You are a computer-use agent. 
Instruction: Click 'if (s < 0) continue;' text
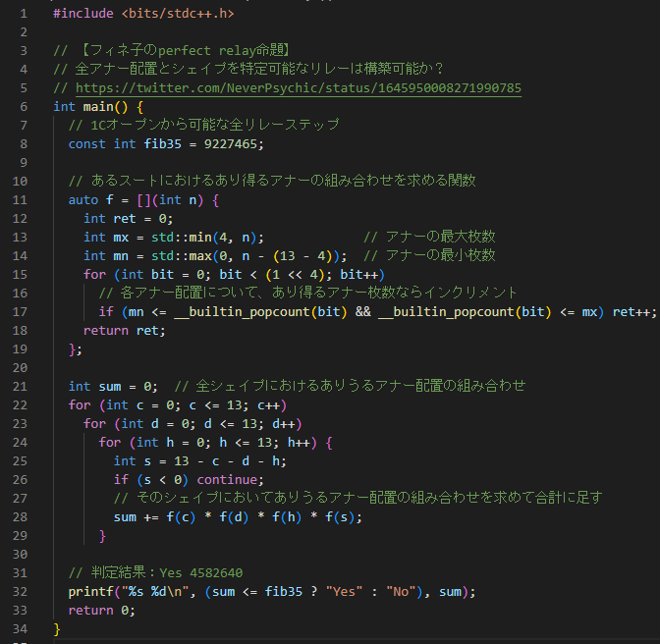click(x=189, y=479)
